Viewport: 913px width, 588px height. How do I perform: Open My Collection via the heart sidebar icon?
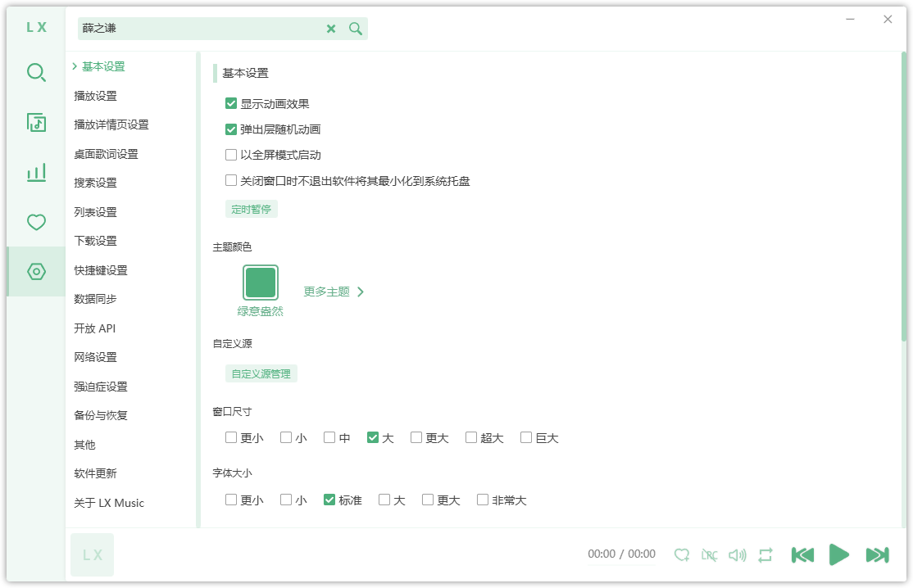pos(36,221)
